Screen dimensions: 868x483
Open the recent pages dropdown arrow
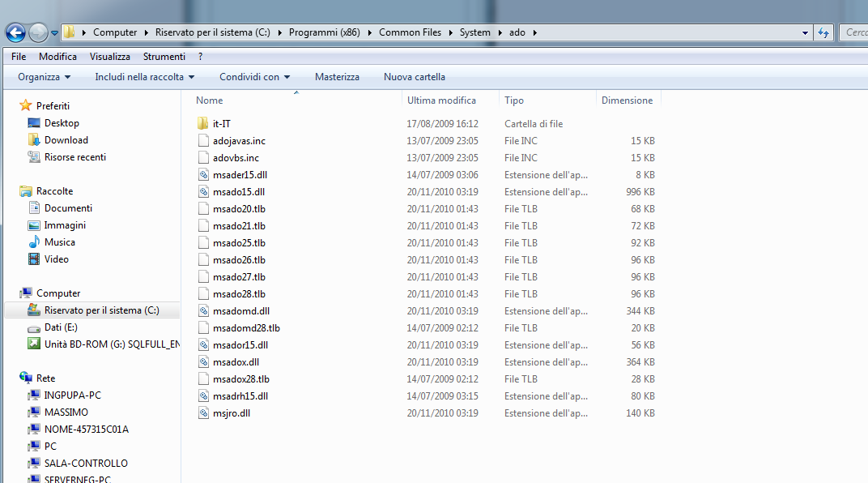coord(54,33)
